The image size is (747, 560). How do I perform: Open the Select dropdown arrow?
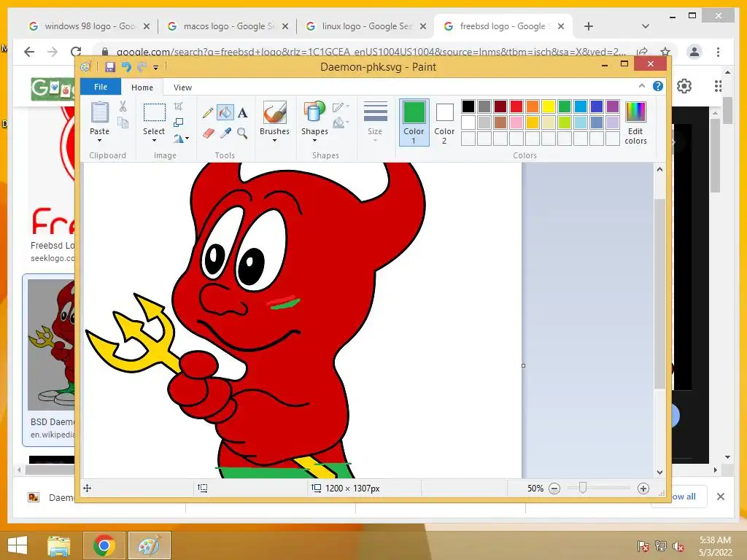point(155,141)
